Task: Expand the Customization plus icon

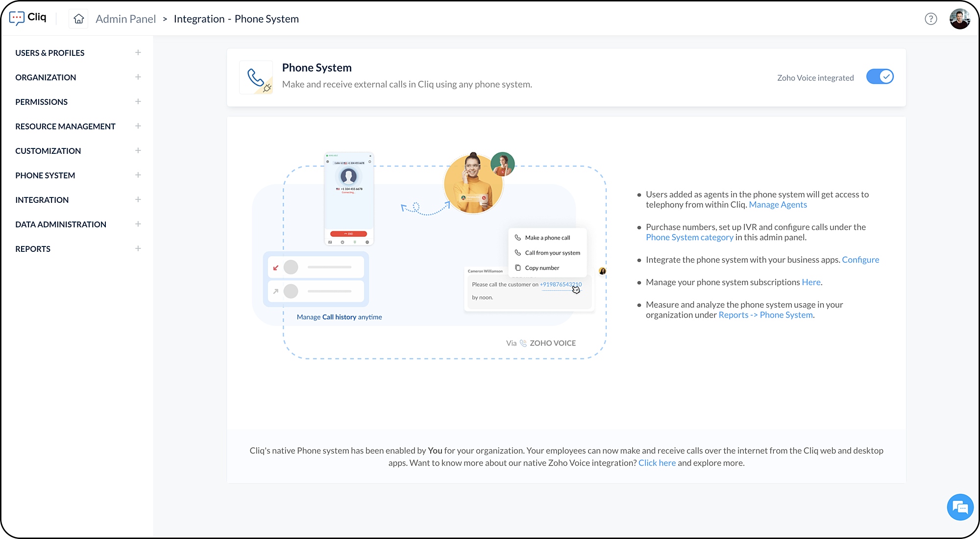Action: (138, 150)
